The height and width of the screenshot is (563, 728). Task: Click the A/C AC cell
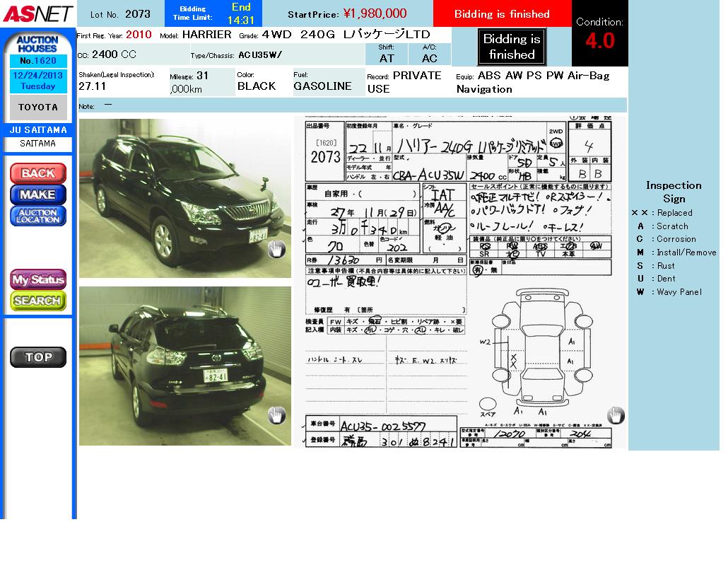(430, 54)
